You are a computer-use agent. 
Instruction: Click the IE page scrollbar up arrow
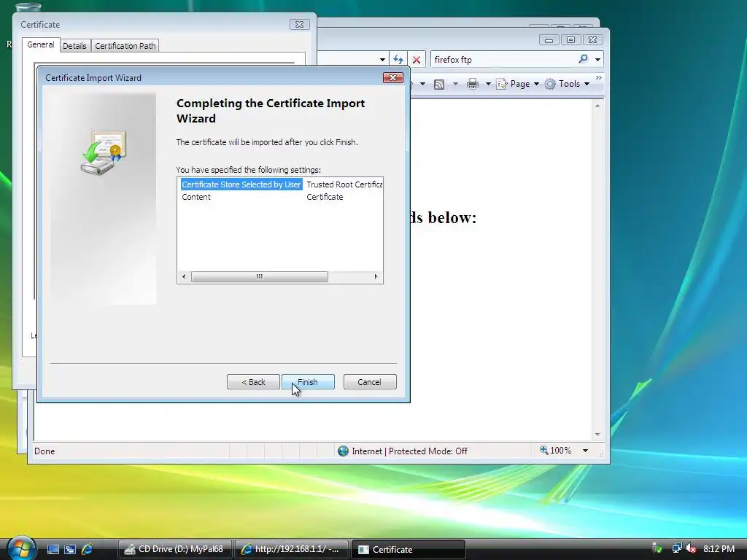(597, 106)
